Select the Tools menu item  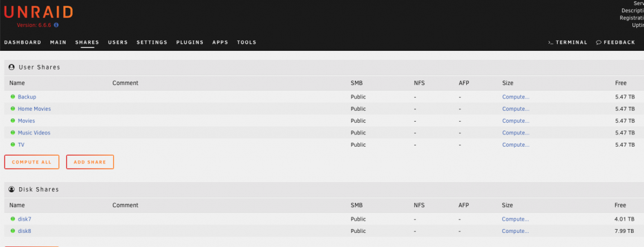[x=247, y=42]
